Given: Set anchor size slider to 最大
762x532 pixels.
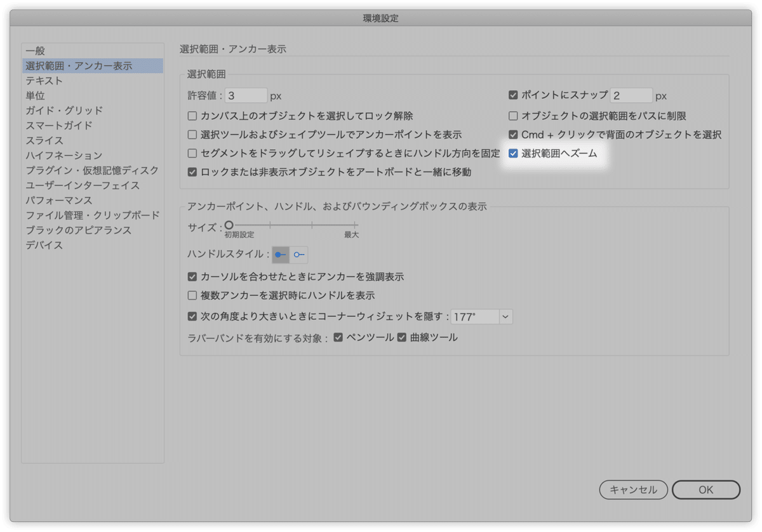Looking at the screenshot, I should [356, 225].
